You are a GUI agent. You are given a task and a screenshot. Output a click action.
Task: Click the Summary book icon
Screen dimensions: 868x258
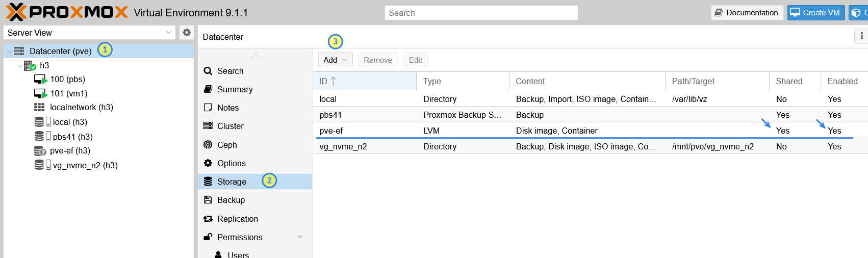(208, 89)
